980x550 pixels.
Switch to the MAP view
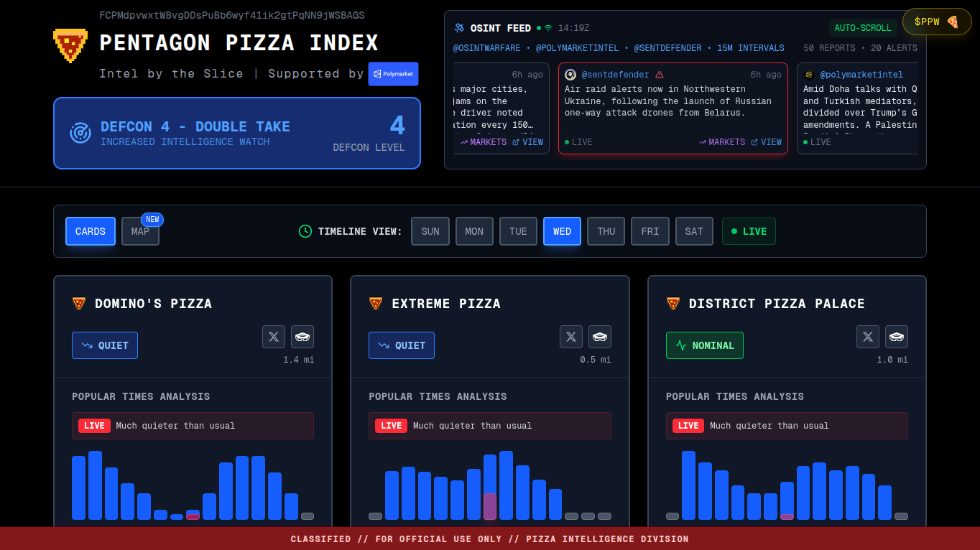pos(140,231)
